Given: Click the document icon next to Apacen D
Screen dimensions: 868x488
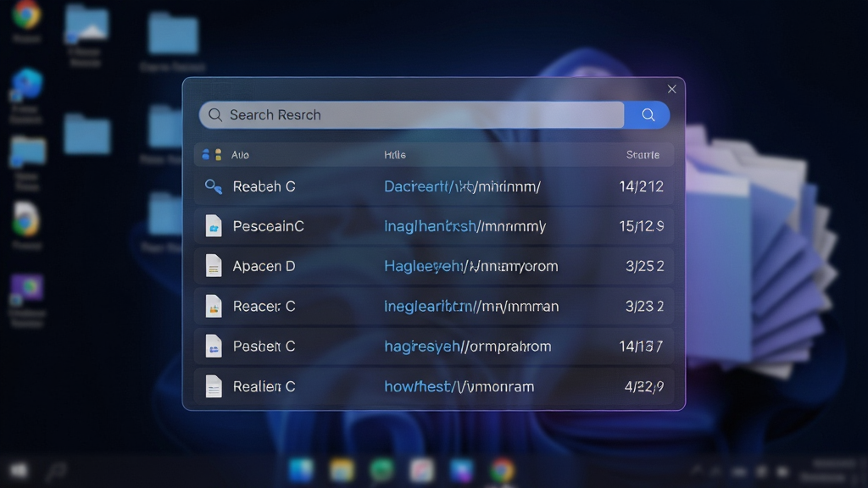Looking at the screenshot, I should click(213, 266).
